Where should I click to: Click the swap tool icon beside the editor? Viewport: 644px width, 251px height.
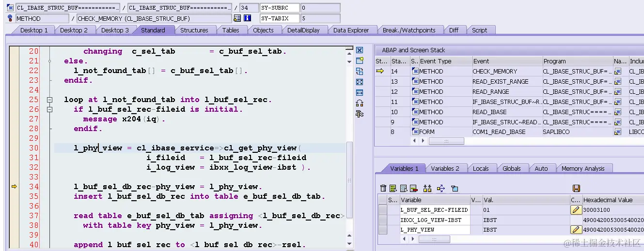point(360,71)
